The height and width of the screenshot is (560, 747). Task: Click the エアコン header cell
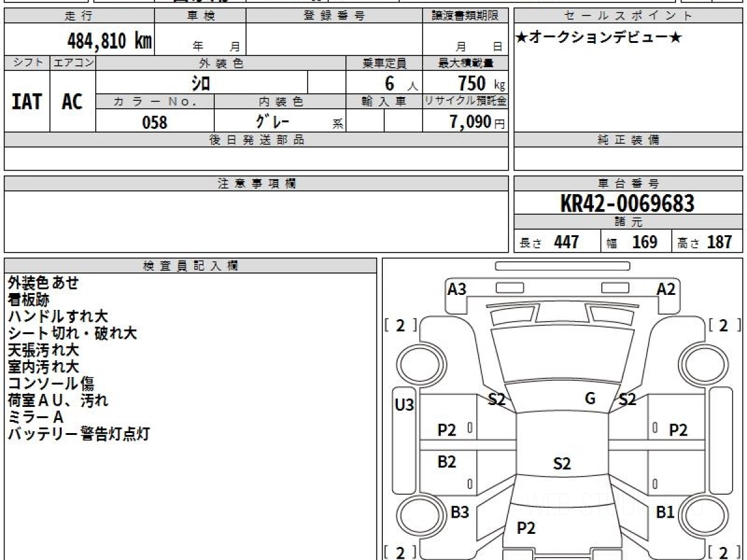coord(73,63)
